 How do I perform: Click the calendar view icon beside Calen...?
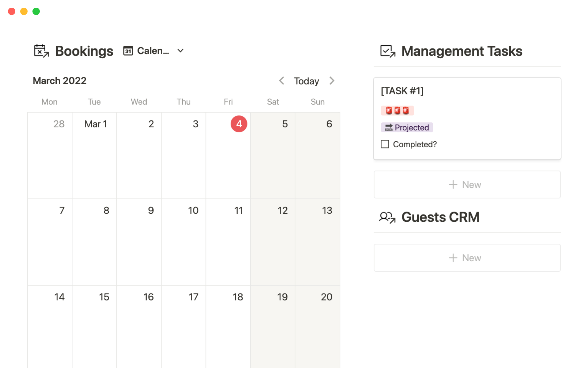coord(128,51)
